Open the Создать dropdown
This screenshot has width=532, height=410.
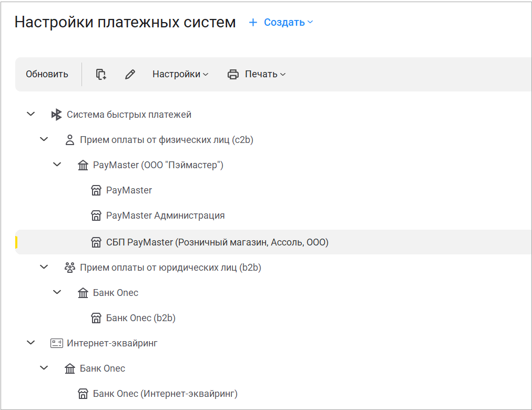(288, 23)
